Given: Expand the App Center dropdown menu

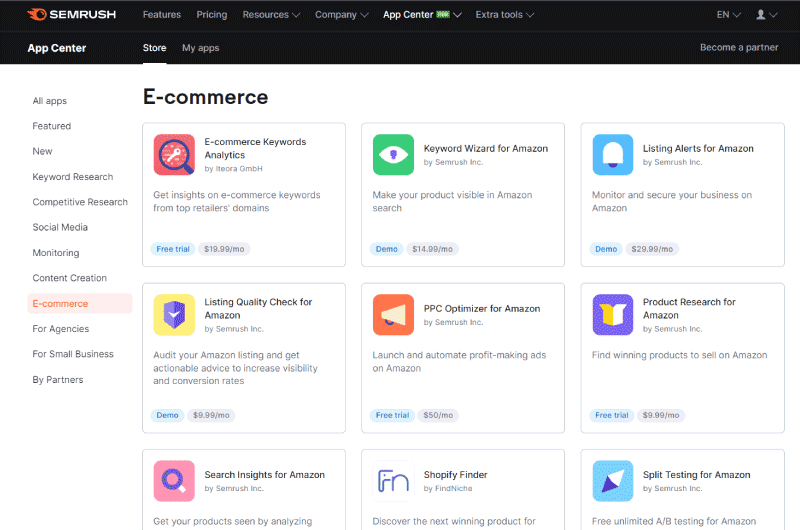Looking at the screenshot, I should (x=422, y=15).
